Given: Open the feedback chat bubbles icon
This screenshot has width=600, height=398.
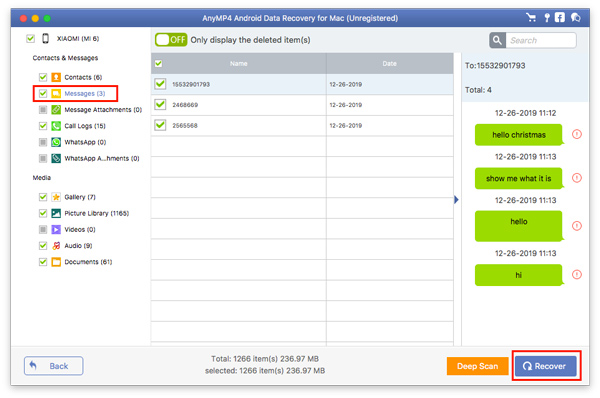Looking at the screenshot, I should 576,18.
